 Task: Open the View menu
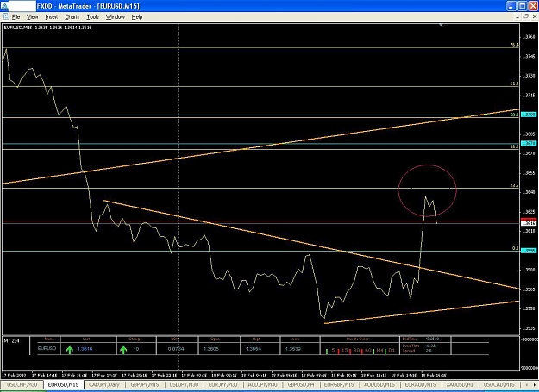coord(32,17)
